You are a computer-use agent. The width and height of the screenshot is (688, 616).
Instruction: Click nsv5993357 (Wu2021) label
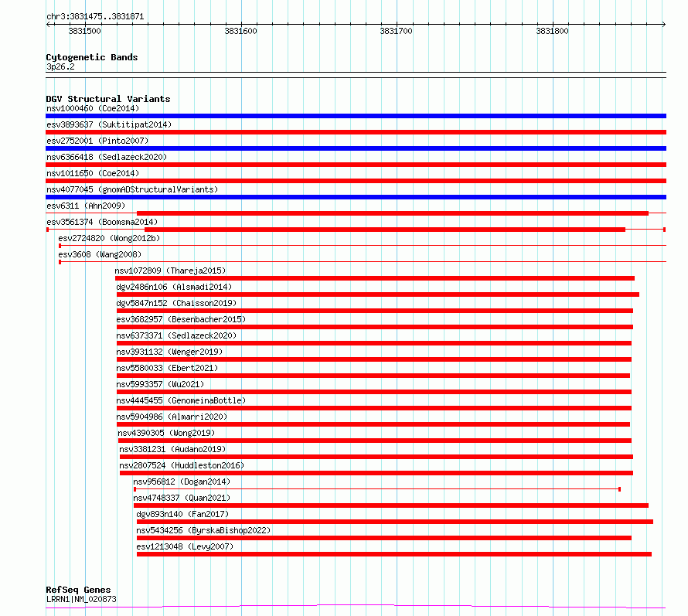click(x=160, y=384)
